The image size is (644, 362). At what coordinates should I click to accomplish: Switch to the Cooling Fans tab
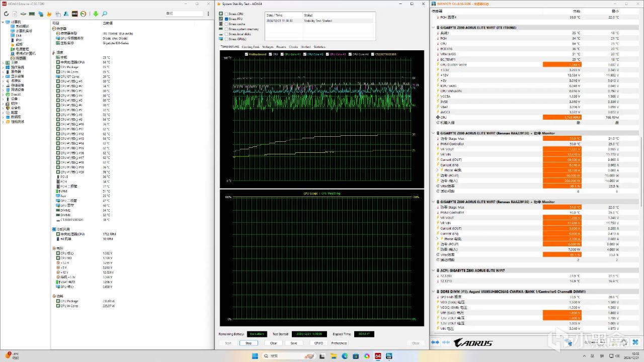point(251,47)
